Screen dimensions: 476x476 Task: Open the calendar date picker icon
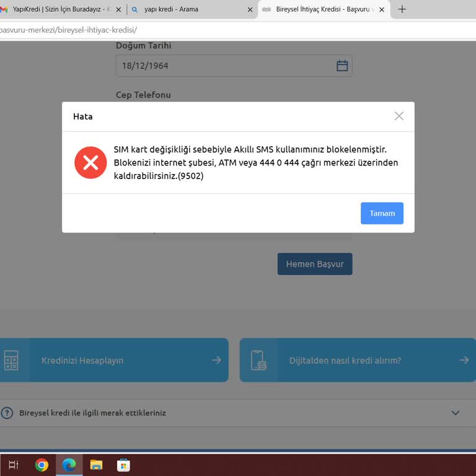click(x=342, y=66)
